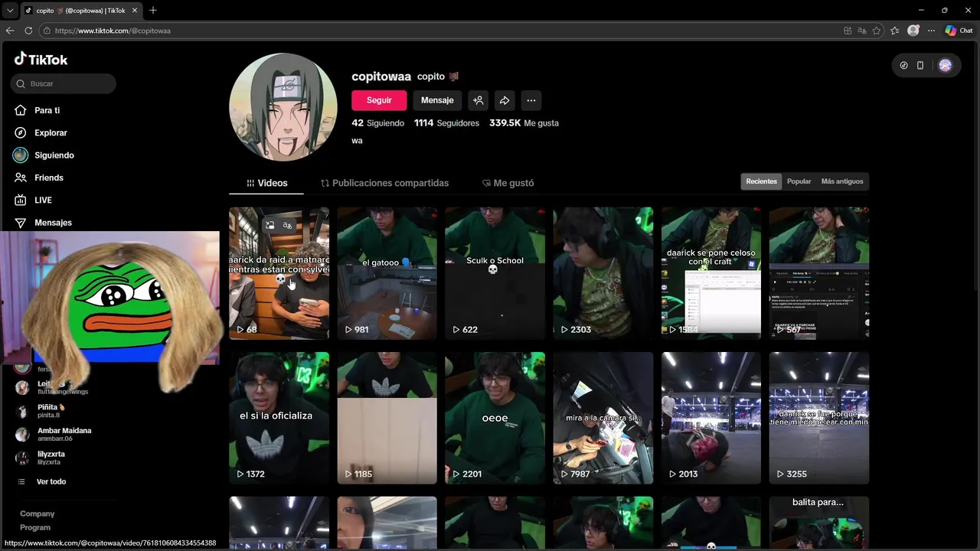This screenshot has height=551, width=980.
Task: Click the copitowaa profile picture
Action: point(283,107)
